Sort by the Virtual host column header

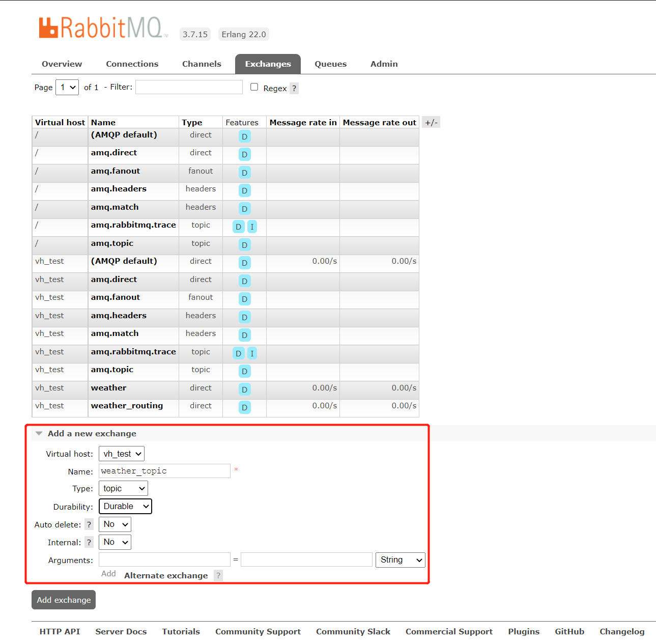click(x=60, y=122)
